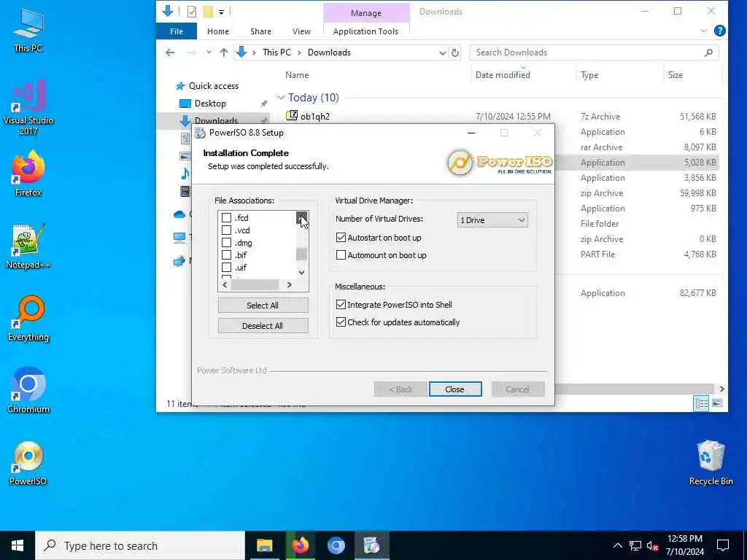This screenshot has height=560, width=747.
Task: Check the .uif file association
Action: point(226,268)
